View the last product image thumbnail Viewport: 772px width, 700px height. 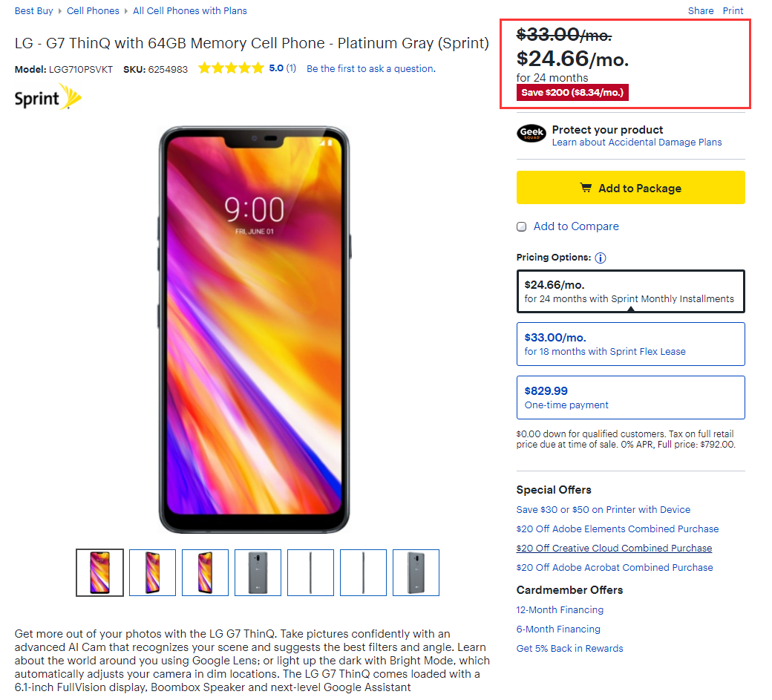(416, 572)
